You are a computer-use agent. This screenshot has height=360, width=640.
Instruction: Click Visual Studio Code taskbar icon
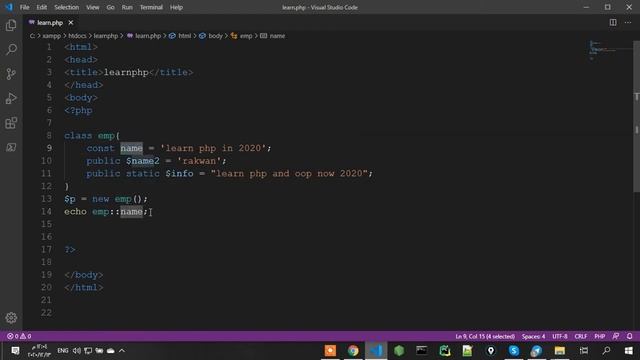click(376, 351)
